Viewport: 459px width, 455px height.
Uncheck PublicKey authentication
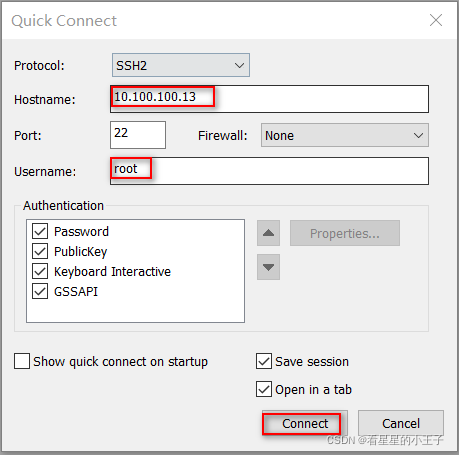click(40, 251)
